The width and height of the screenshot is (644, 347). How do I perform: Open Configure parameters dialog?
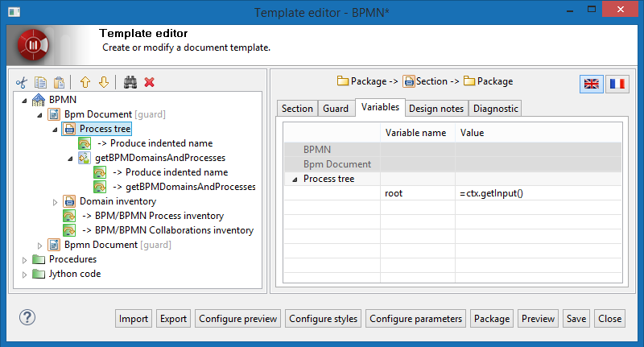(415, 319)
